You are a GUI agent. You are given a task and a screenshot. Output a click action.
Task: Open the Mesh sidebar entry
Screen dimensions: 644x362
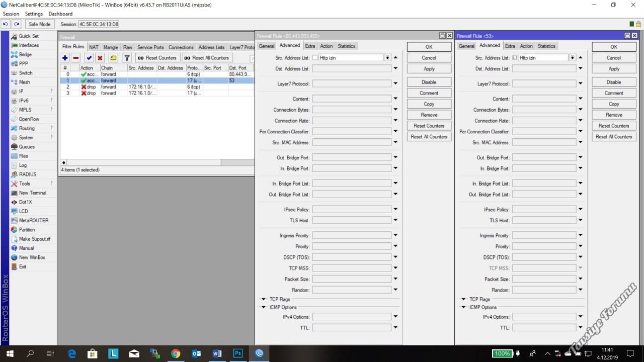[x=24, y=82]
